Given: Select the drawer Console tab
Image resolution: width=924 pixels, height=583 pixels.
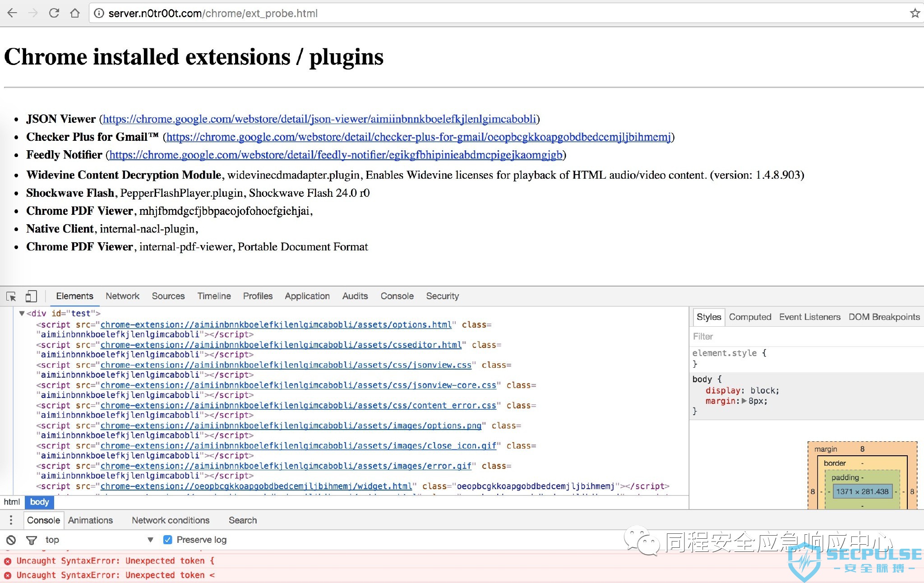Looking at the screenshot, I should click(43, 520).
